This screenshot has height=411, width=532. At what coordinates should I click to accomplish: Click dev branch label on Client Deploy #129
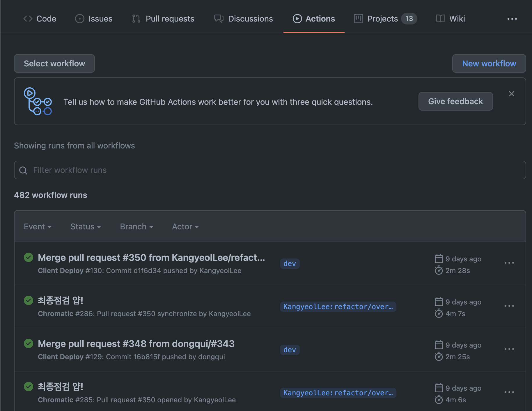pyautogui.click(x=290, y=350)
